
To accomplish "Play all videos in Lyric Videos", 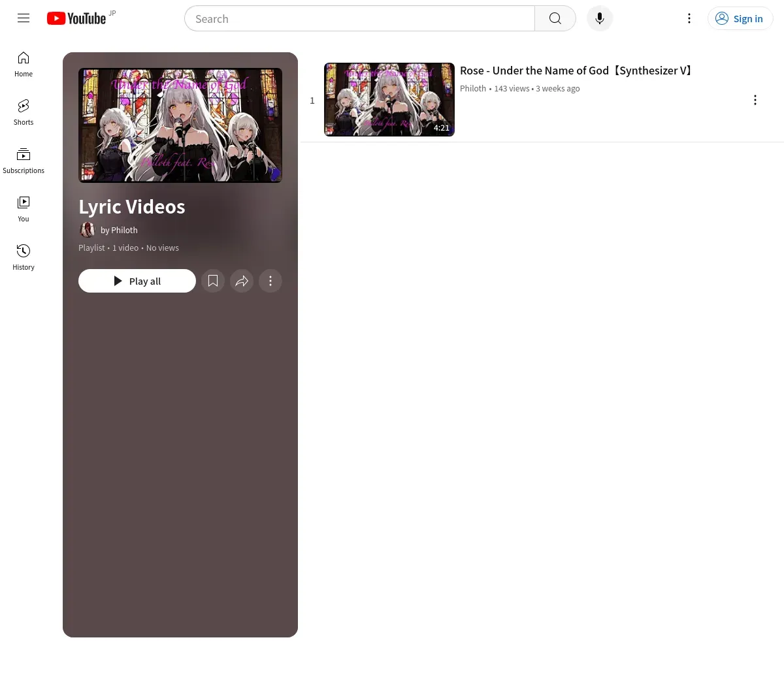I will [x=137, y=281].
